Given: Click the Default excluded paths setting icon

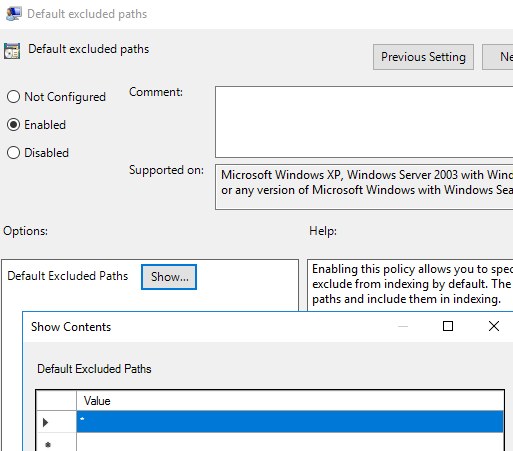Looking at the screenshot, I should (12, 51).
